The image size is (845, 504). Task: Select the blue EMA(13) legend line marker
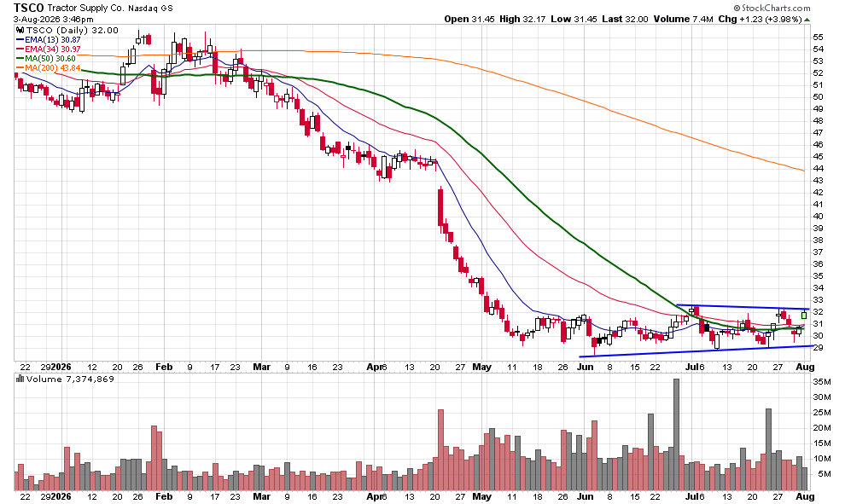(x=20, y=40)
